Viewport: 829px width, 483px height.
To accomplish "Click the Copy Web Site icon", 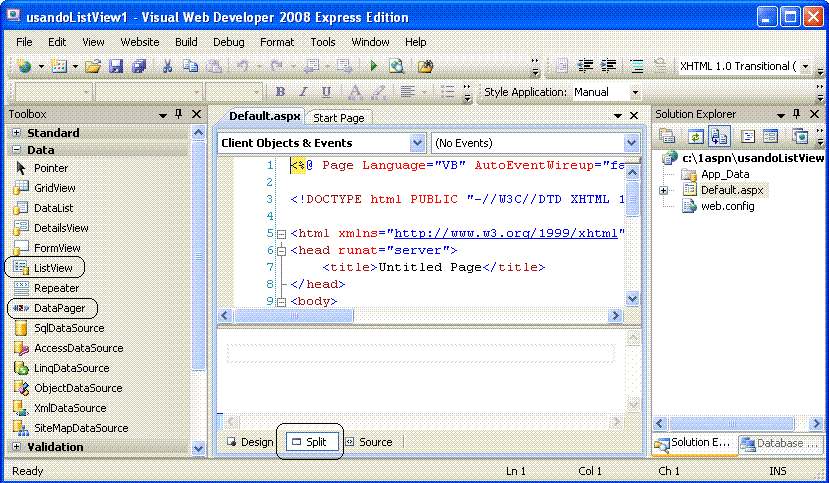I will pyautogui.click(x=800, y=136).
